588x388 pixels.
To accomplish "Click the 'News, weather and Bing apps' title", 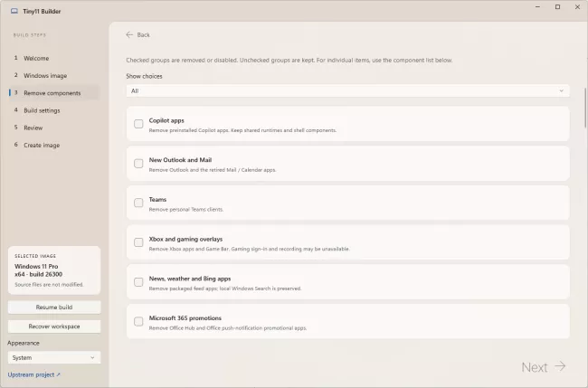I will point(190,279).
